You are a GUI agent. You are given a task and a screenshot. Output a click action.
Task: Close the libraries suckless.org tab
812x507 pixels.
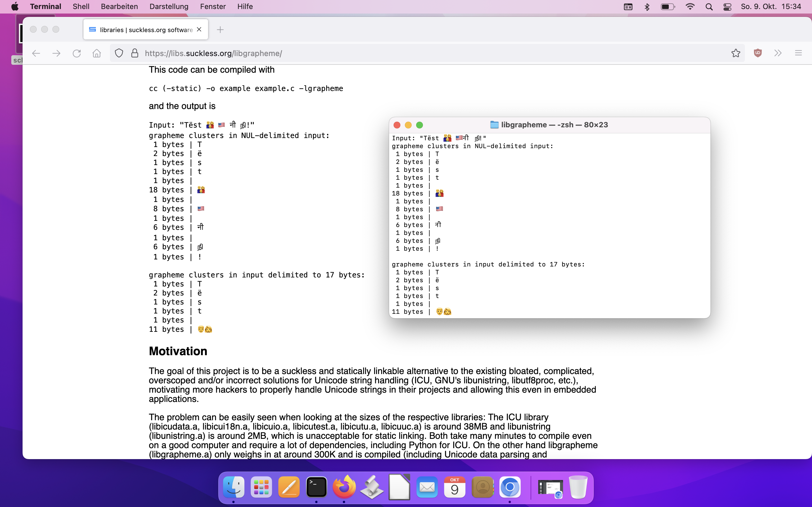[x=199, y=30]
